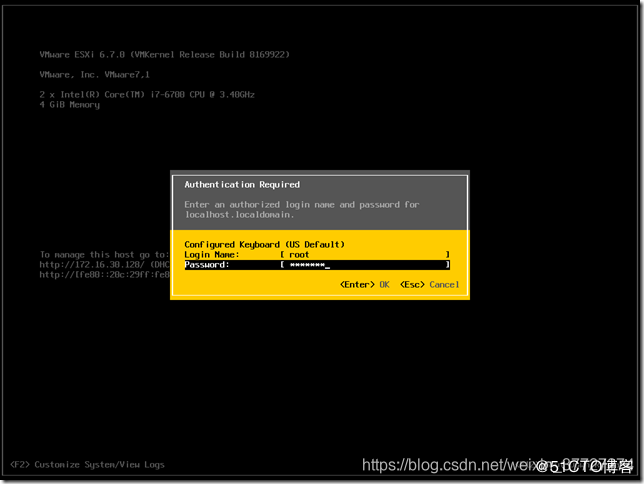644x484 pixels.
Task: Click the Intel Core i7-6700 CPU line
Action: coord(147,95)
